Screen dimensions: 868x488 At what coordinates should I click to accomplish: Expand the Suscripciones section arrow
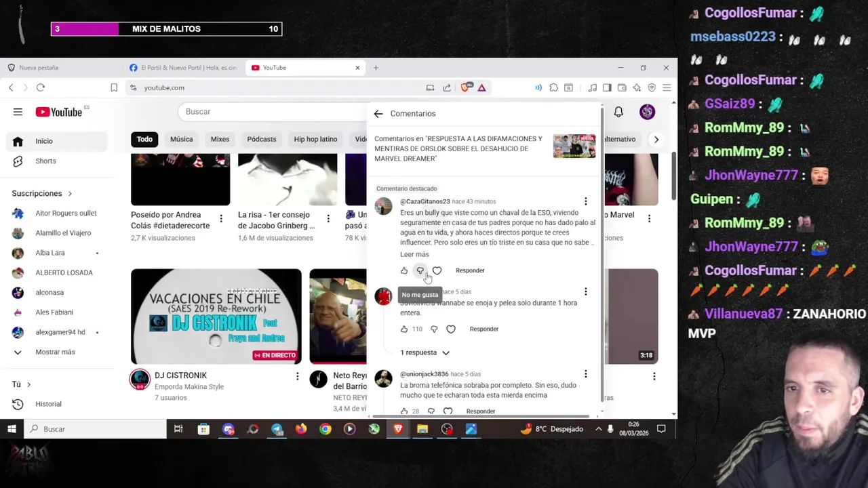tap(70, 194)
